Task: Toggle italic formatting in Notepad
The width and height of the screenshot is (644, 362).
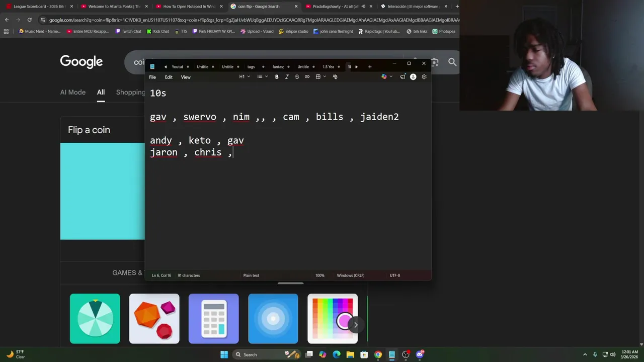Action: click(287, 77)
